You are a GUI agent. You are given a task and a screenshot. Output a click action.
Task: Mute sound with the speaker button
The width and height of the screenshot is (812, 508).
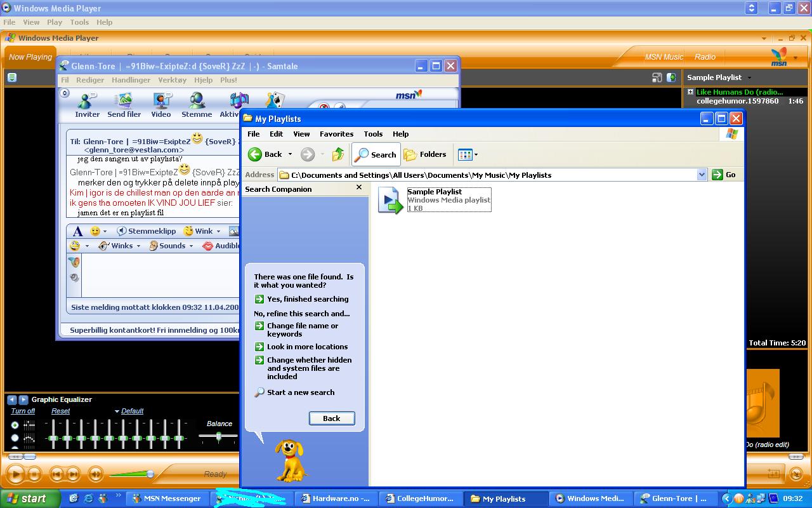point(96,474)
